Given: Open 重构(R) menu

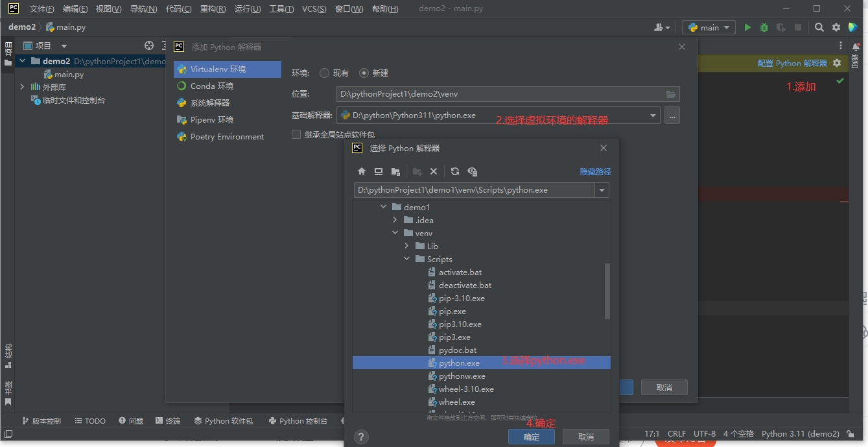Looking at the screenshot, I should [213, 9].
